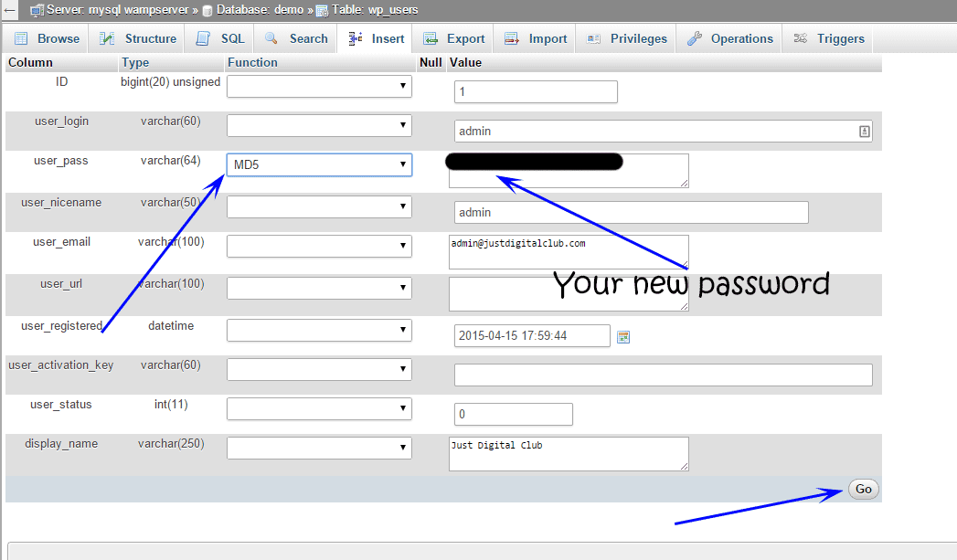
Task: Click the Operations wrench icon
Action: [x=694, y=38]
